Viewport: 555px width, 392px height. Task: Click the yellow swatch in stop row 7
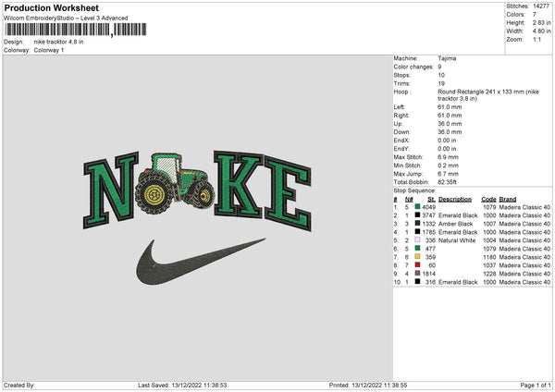(418, 257)
